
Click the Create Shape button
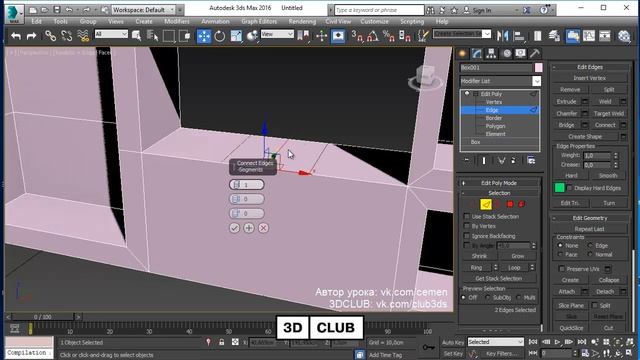pos(585,136)
